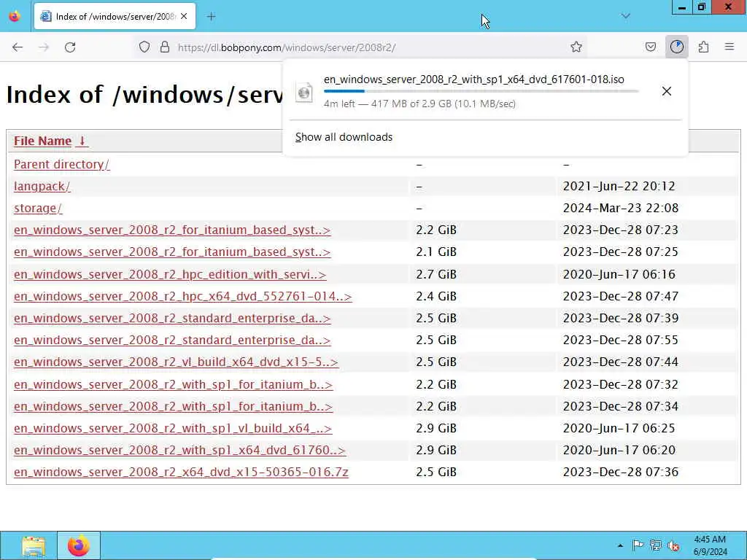Open with_sp1_vl_build_x64 link
Viewport: 747px width, 560px height.
coord(173,428)
